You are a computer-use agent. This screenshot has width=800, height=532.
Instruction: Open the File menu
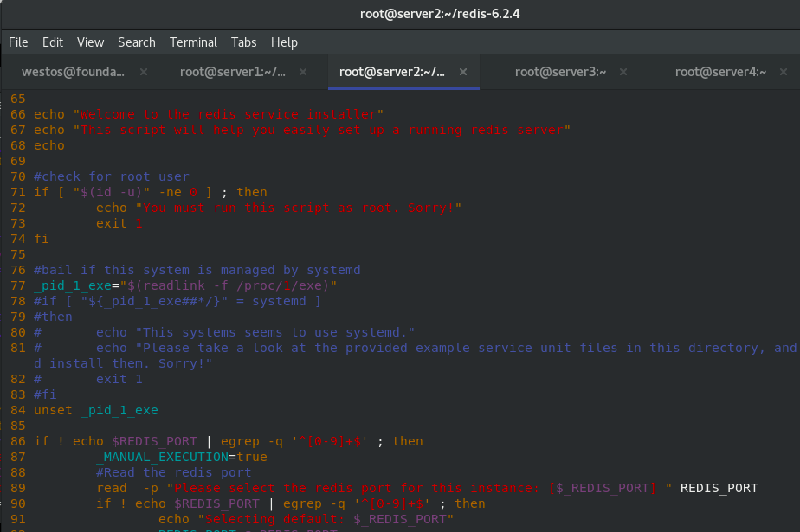[18, 42]
